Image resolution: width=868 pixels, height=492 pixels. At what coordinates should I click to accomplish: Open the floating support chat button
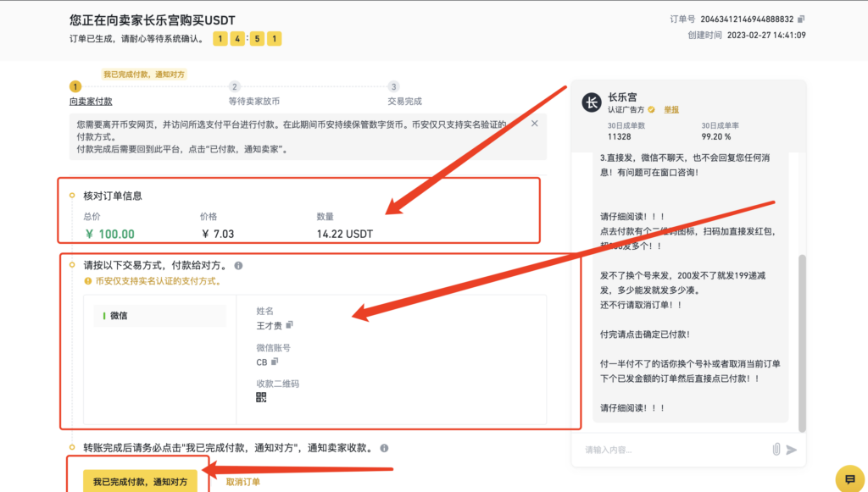pyautogui.click(x=850, y=478)
